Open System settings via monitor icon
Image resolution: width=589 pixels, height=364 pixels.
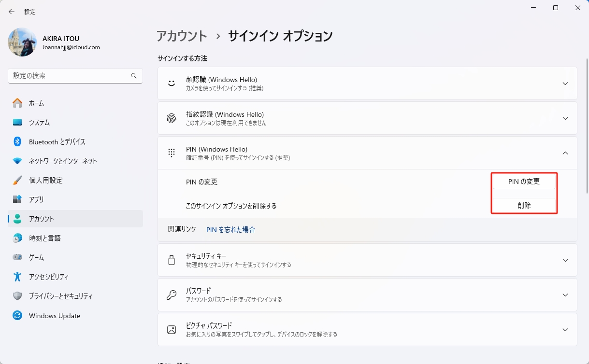(17, 122)
